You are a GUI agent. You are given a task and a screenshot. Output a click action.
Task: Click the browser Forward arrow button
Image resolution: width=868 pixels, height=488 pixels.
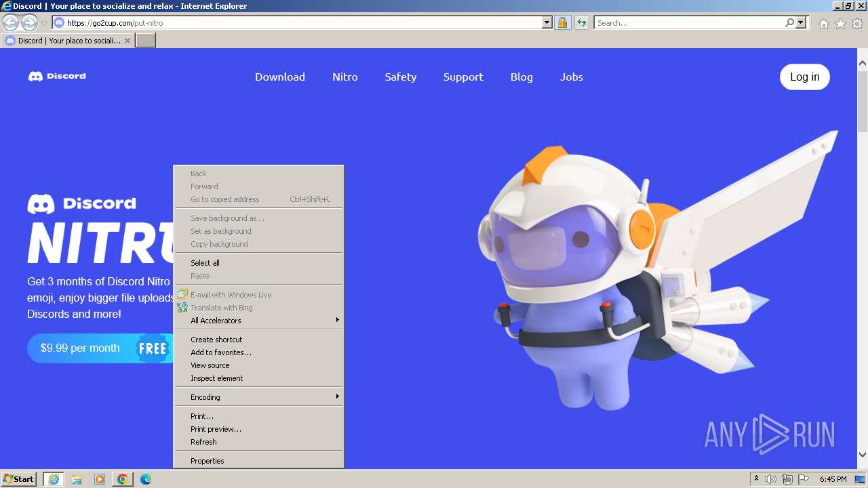(29, 23)
